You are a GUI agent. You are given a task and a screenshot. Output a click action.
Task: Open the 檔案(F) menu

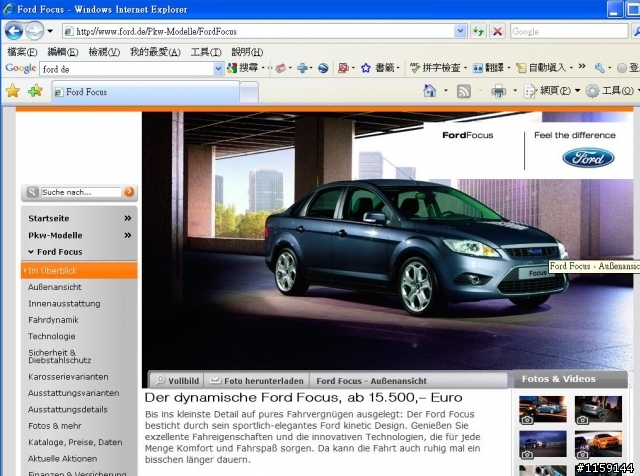(x=22, y=52)
